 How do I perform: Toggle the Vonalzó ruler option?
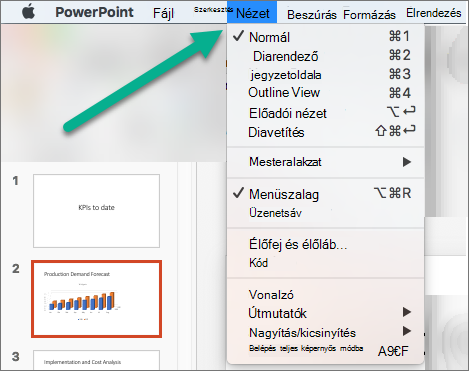(x=325, y=295)
